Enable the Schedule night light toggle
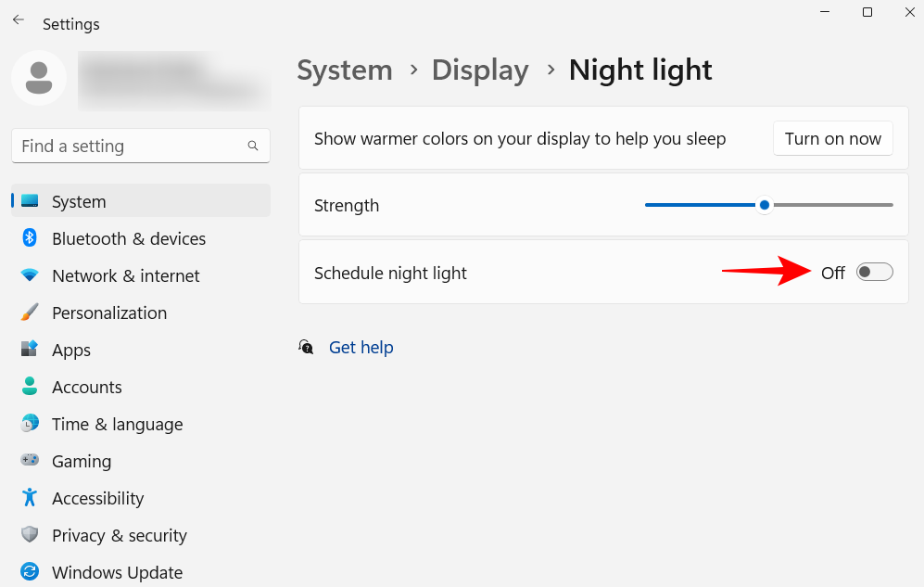Image resolution: width=924 pixels, height=587 pixels. [872, 272]
